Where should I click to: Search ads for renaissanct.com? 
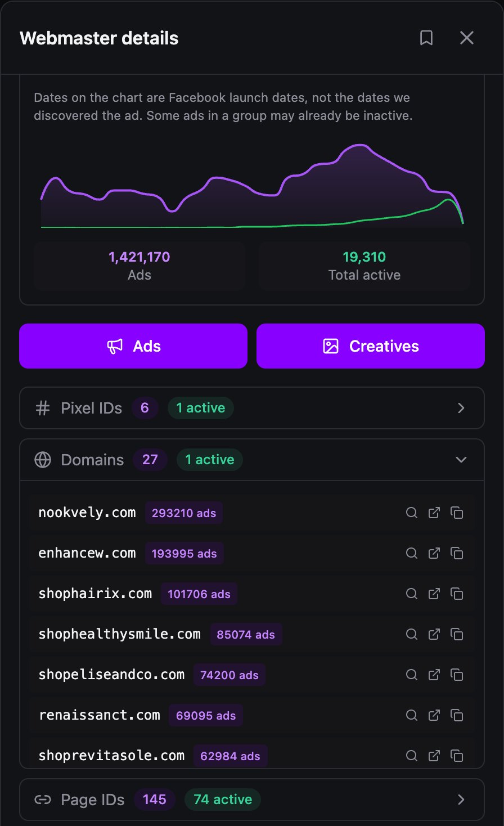point(412,715)
